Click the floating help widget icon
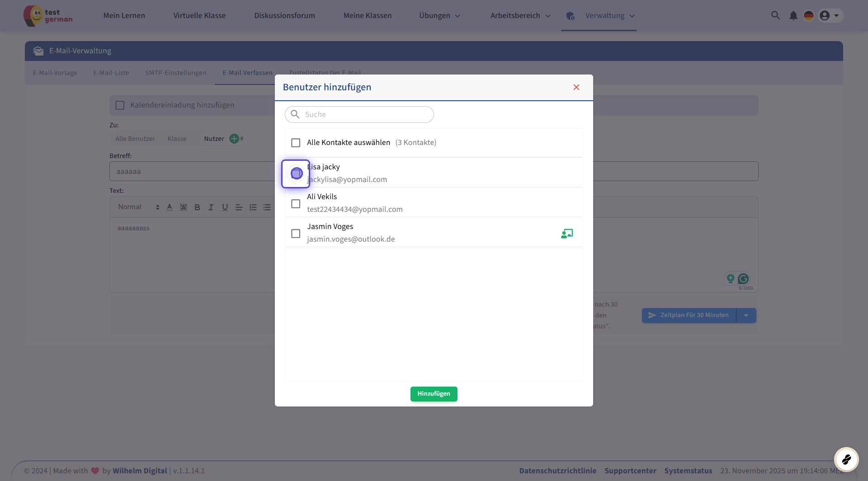The width and height of the screenshot is (868, 481). pos(846,459)
